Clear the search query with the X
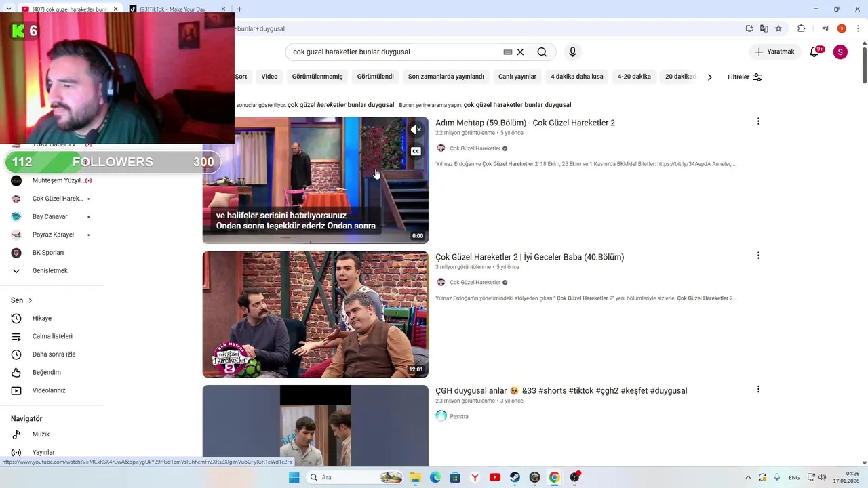The width and height of the screenshot is (868, 488). click(x=520, y=52)
